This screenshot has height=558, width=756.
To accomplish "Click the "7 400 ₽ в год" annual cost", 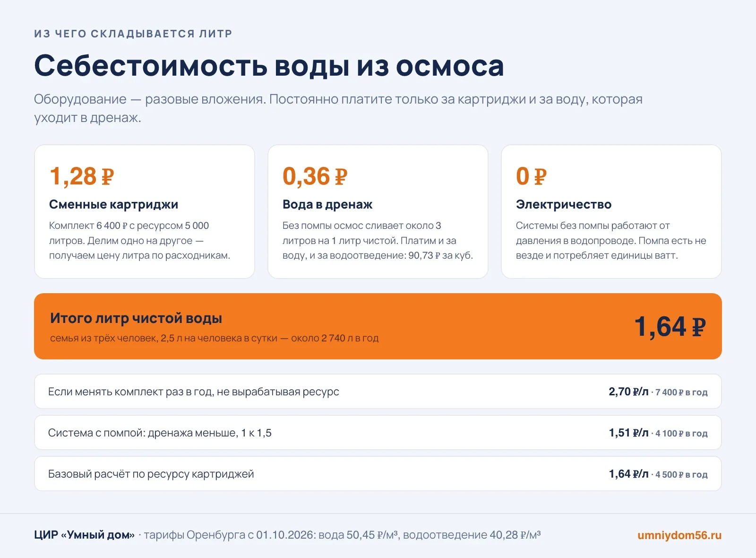I will pyautogui.click(x=681, y=392).
